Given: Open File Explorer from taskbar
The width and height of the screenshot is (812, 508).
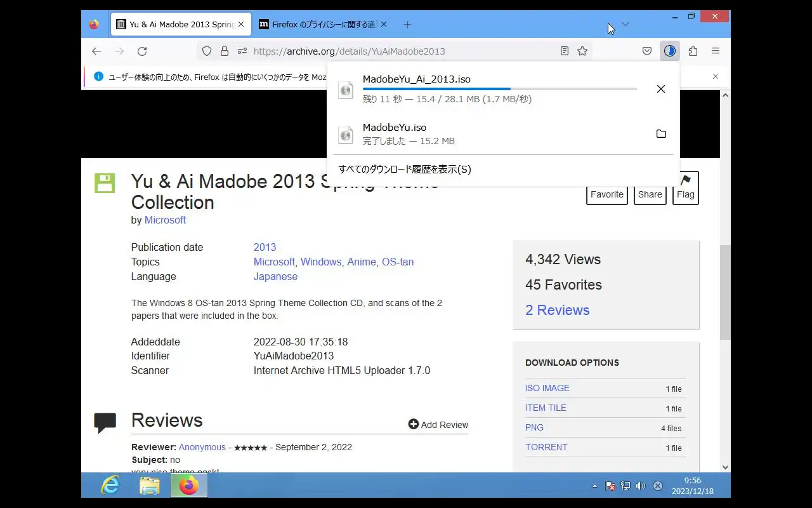Looking at the screenshot, I should pyautogui.click(x=150, y=486).
